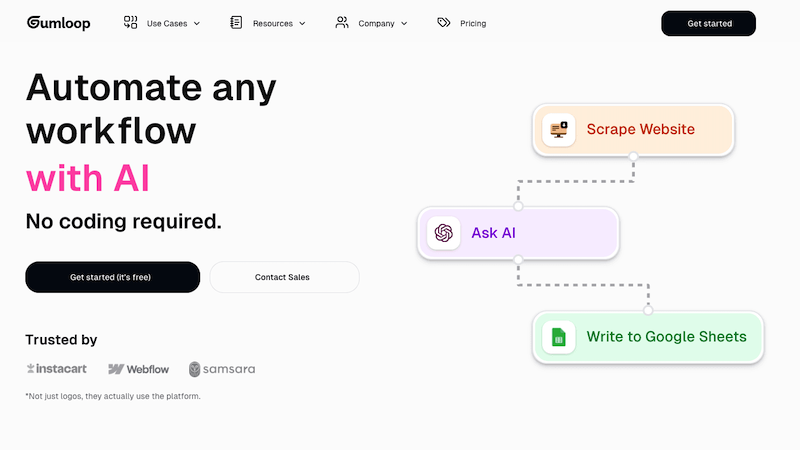Click the Scrape Website computer icon
The width and height of the screenshot is (800, 450).
click(x=559, y=130)
